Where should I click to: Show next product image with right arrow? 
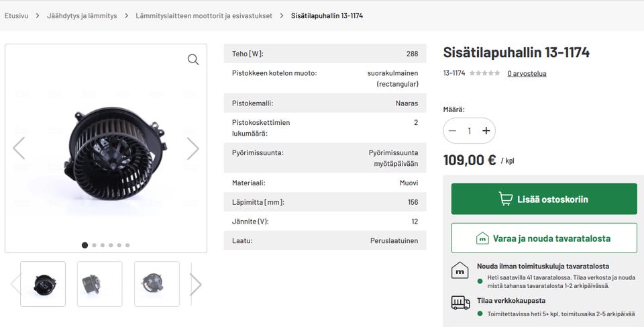coord(193,148)
